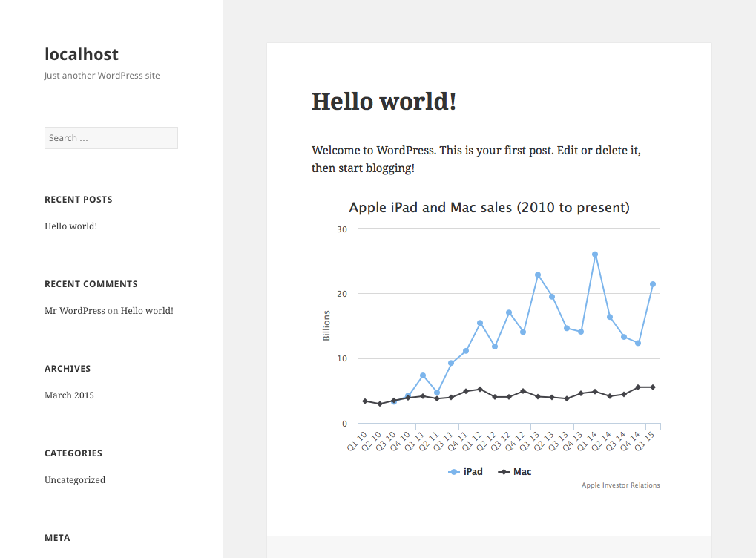
Task: Click the highest Mac data point at Q1 15
Action: [x=651, y=387]
